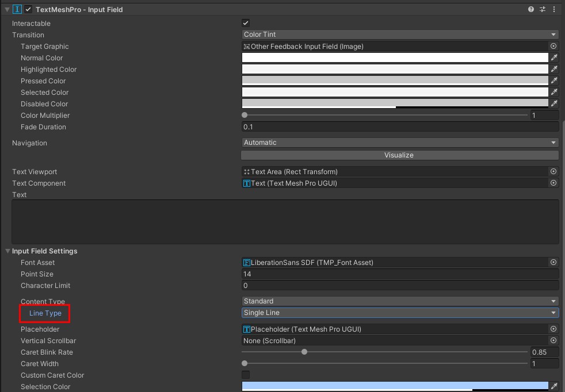Open the Content Type Standard dropdown

coord(400,301)
